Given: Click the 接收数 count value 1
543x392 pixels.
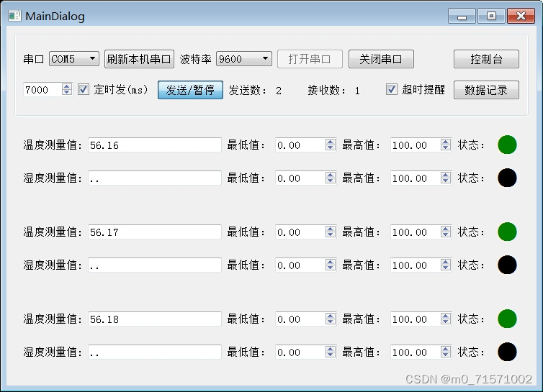Looking at the screenshot, I should coord(357,91).
